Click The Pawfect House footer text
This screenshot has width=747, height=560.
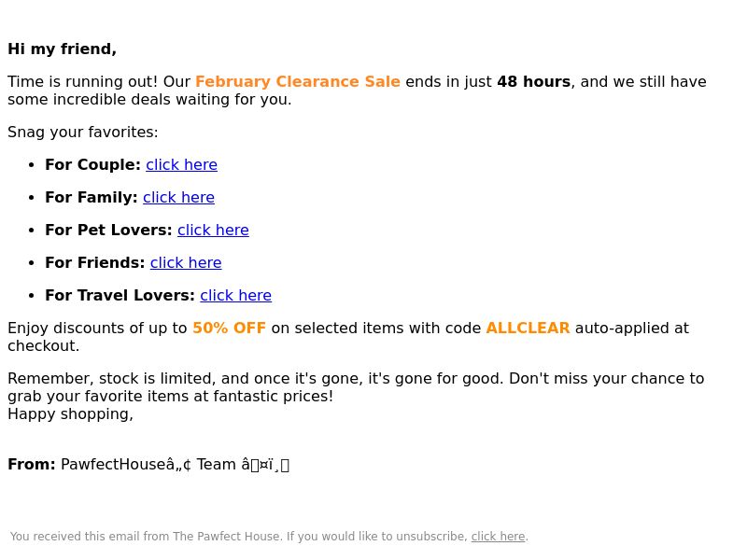pyautogui.click(x=226, y=537)
